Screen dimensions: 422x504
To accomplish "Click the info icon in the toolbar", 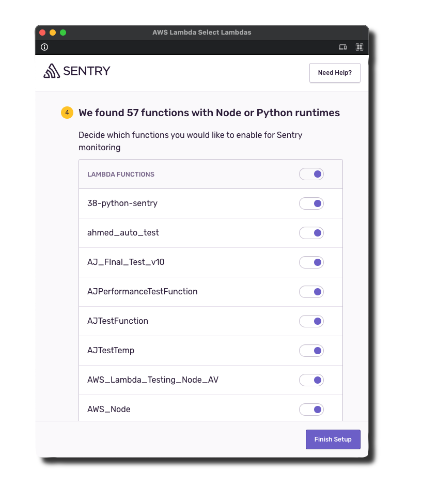I will pyautogui.click(x=44, y=47).
